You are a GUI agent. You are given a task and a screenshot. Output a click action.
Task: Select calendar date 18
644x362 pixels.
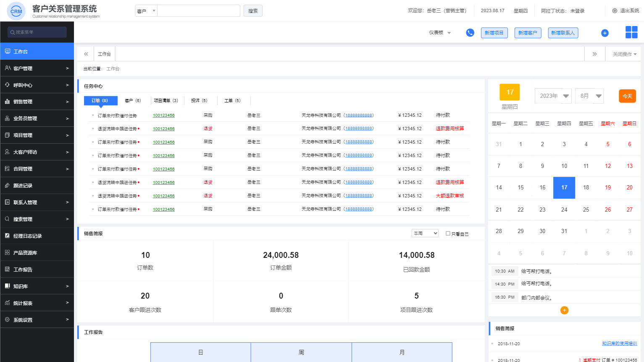(586, 188)
